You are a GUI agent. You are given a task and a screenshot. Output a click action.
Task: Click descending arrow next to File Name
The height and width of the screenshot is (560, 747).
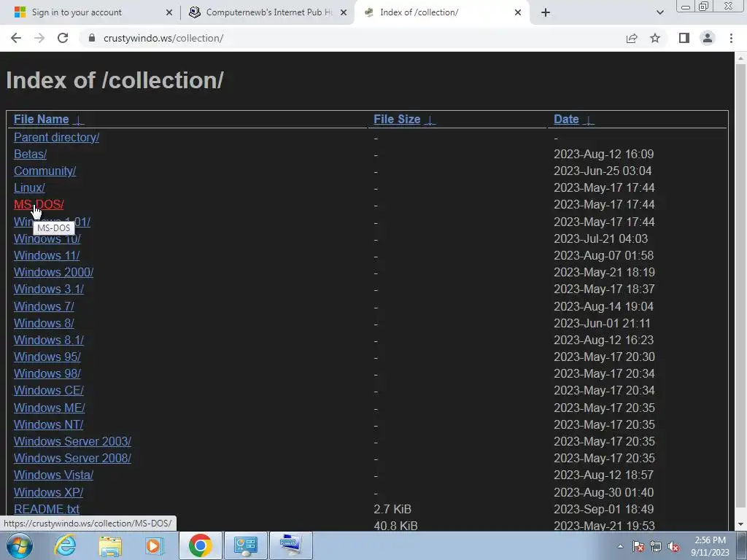coord(78,120)
